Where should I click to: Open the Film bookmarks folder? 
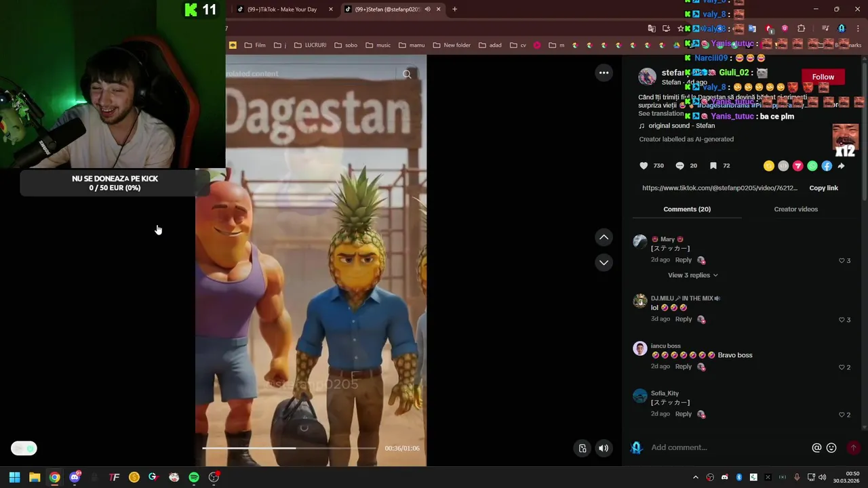coord(255,45)
